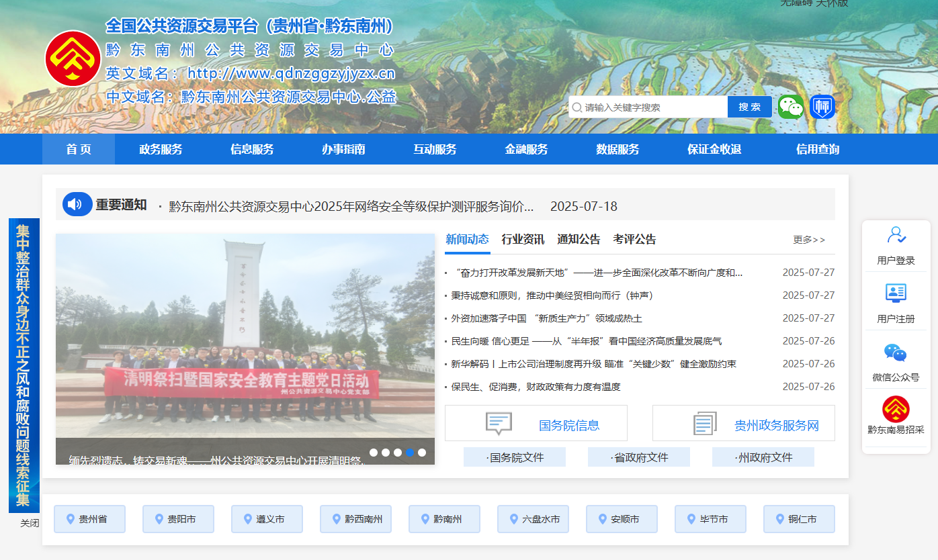Screen dimensions: 938x560
Task: Click the 搜索 search button
Action: (749, 106)
